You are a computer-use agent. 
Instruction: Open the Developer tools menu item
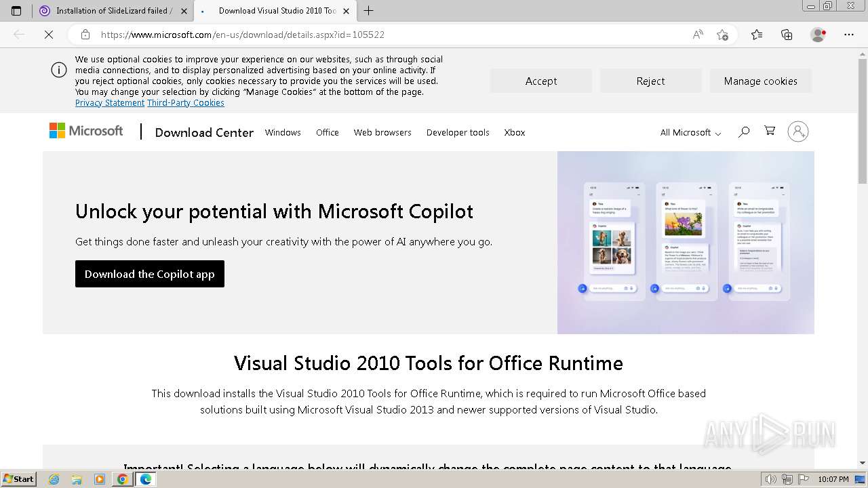point(458,133)
